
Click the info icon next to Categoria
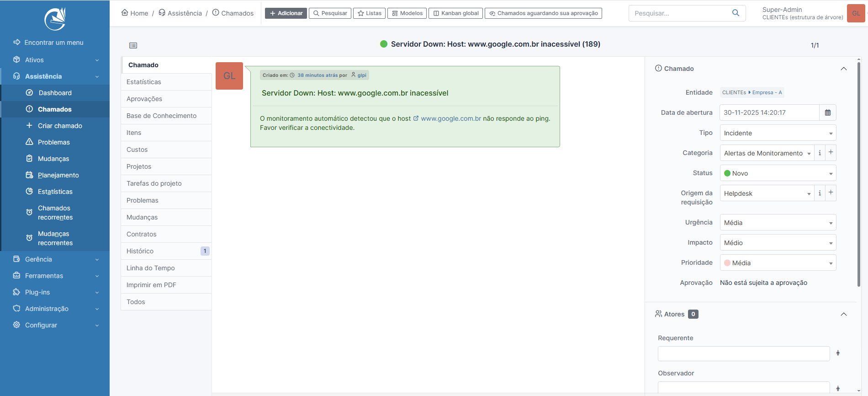tap(820, 153)
